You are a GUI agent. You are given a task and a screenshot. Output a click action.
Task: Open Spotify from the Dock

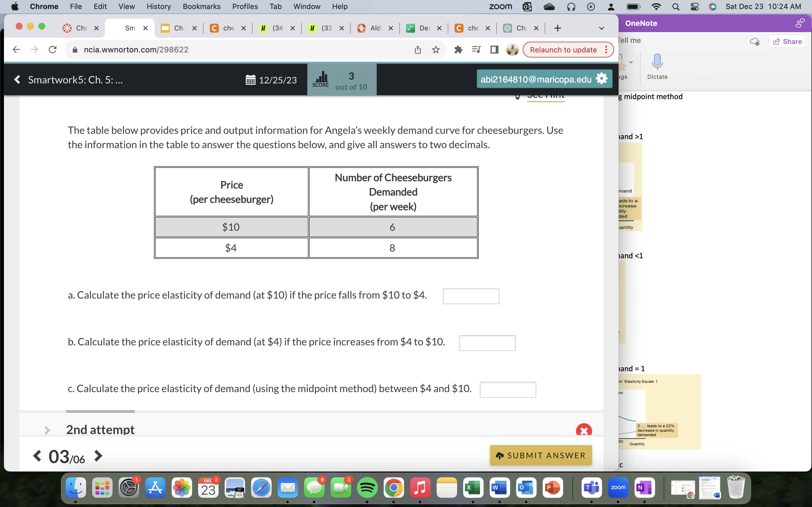point(368,488)
